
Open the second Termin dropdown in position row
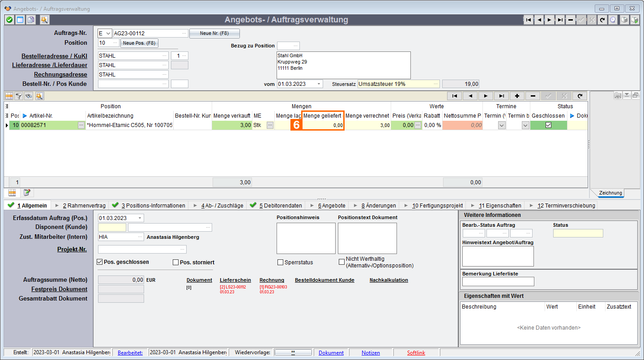click(x=525, y=126)
